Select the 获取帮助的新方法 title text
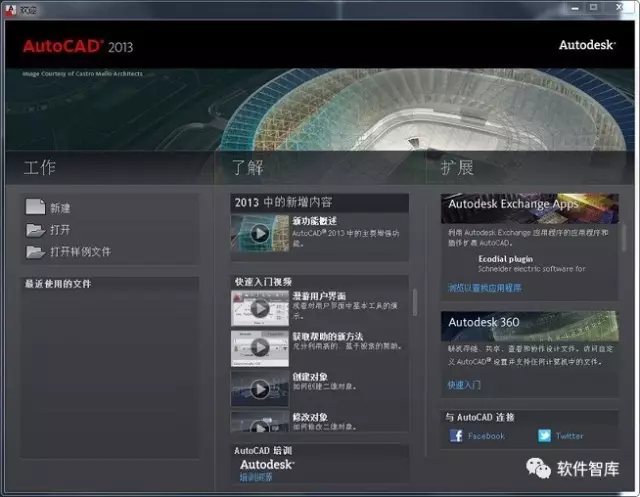Viewport: 640px width, 497px height. coord(328,336)
